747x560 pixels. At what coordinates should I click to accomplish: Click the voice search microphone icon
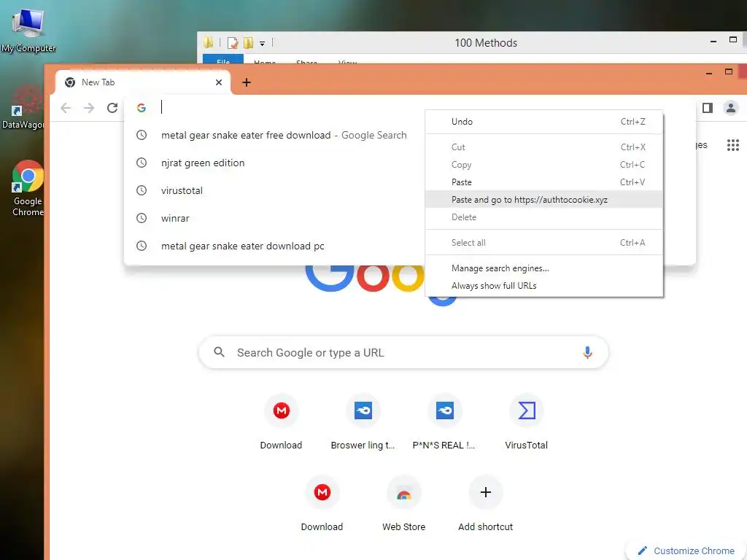[587, 352]
